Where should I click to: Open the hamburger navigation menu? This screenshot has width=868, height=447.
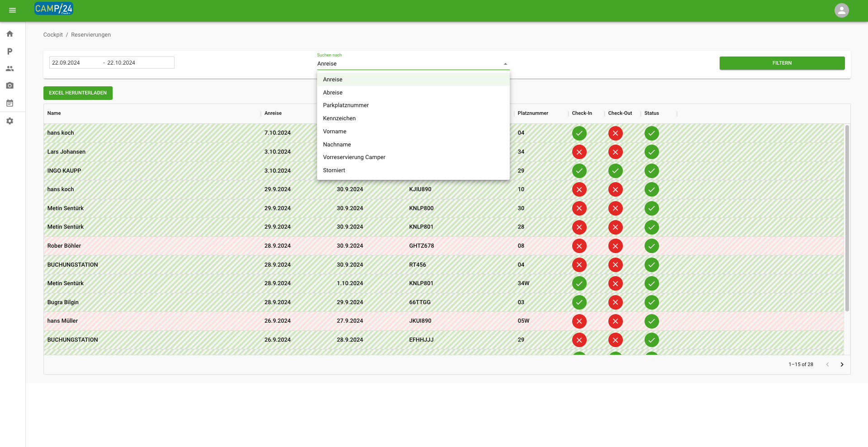[12, 10]
